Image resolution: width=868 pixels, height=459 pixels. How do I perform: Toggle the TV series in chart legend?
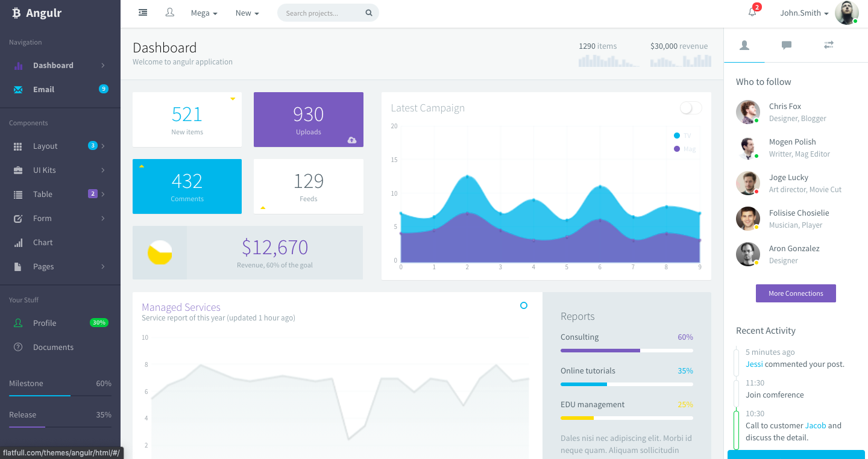[682, 136]
